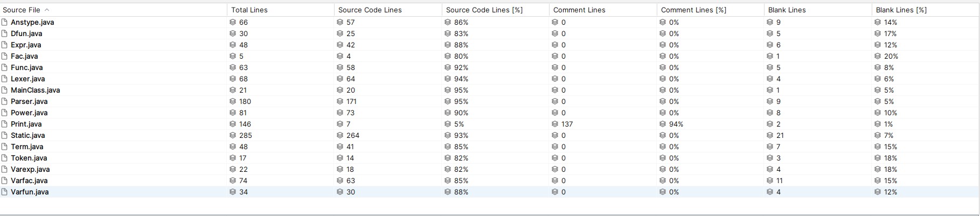Select the Varfac.java row

pyautogui.click(x=489, y=180)
